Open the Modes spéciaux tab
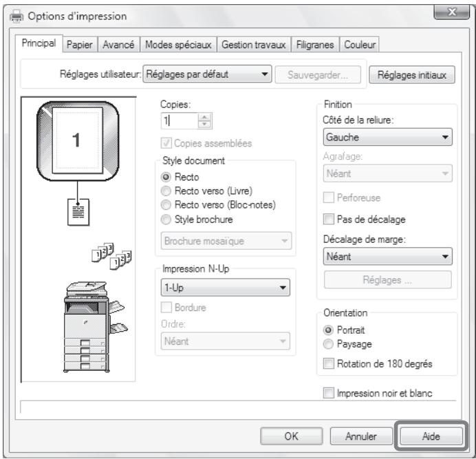Image resolution: width=476 pixels, height=459 pixels. pos(178,45)
